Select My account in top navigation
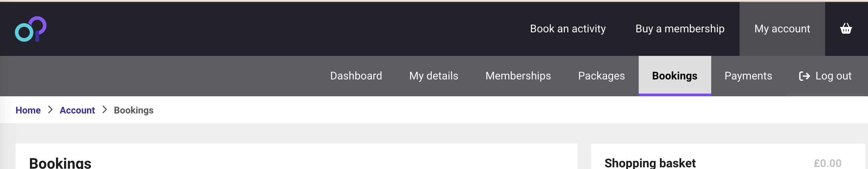 (x=782, y=29)
